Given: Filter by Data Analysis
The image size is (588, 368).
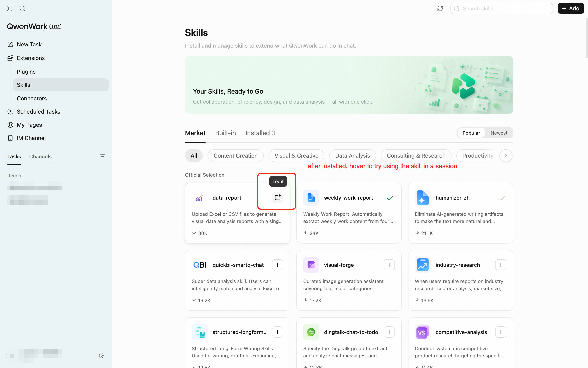Looking at the screenshot, I should (353, 156).
